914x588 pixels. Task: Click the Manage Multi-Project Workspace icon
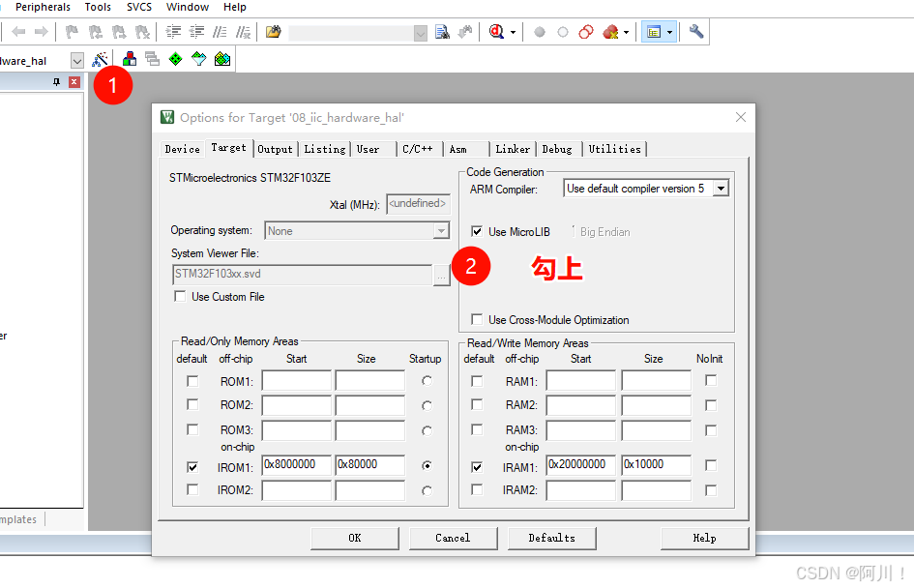click(152, 59)
